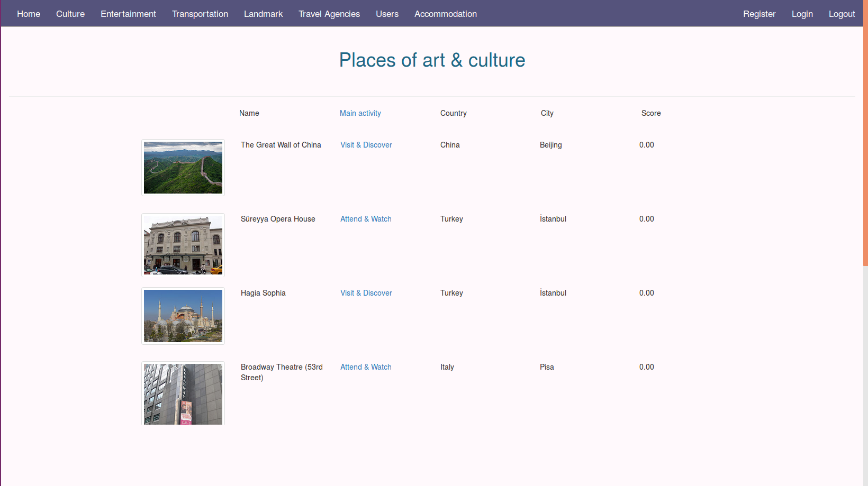Click the China country cell
Image resolution: width=868 pixels, height=486 pixels.
click(450, 145)
